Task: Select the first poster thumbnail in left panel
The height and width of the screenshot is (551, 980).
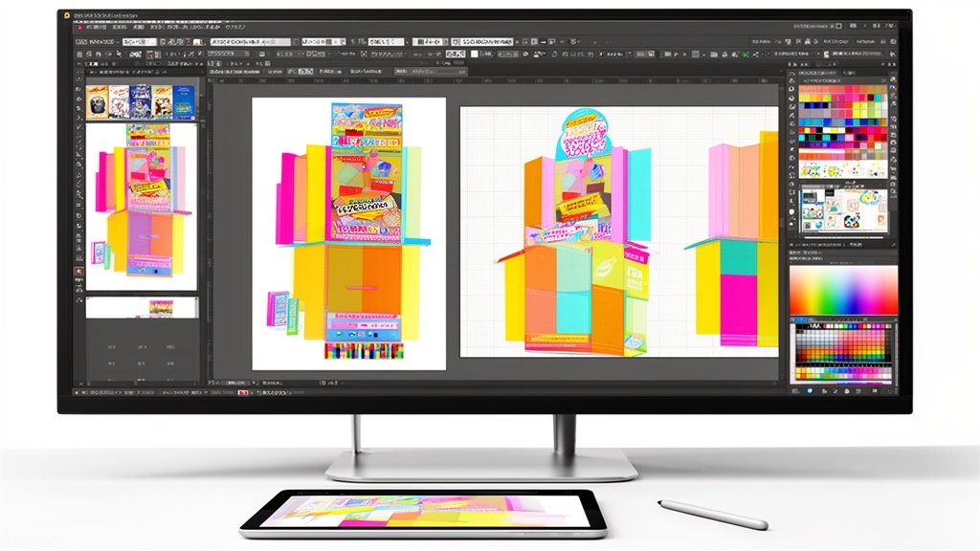Action: [97, 101]
